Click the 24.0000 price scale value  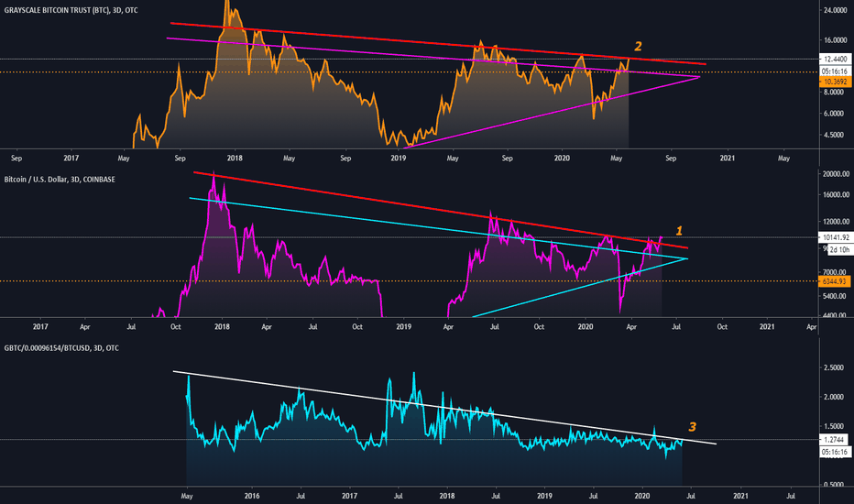[x=835, y=10]
